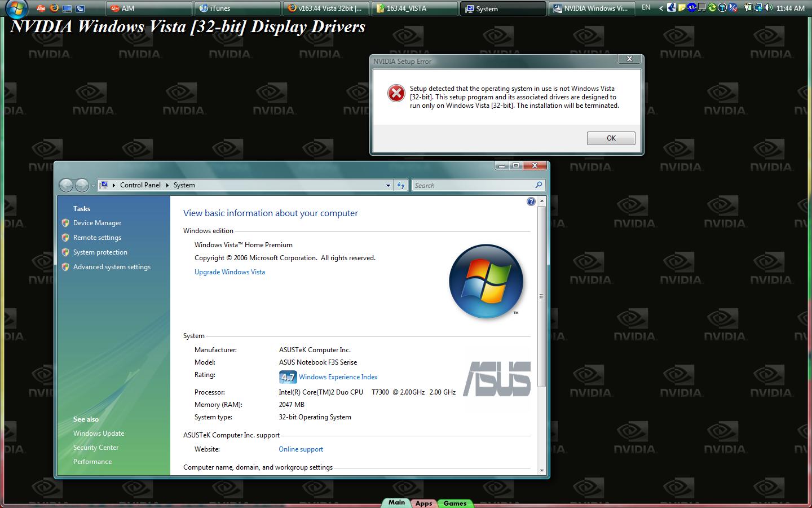The height and width of the screenshot is (508, 812).
Task: Open Security Center under See also
Action: click(x=96, y=448)
